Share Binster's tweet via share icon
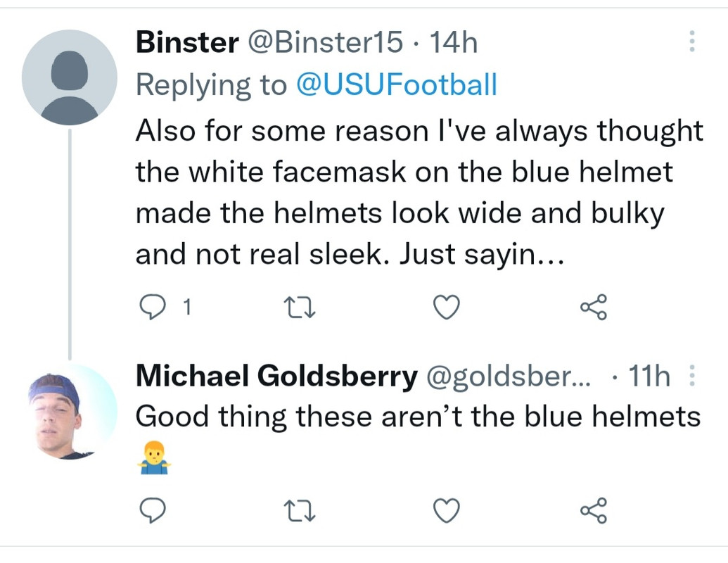This screenshot has width=728, height=563. click(594, 307)
